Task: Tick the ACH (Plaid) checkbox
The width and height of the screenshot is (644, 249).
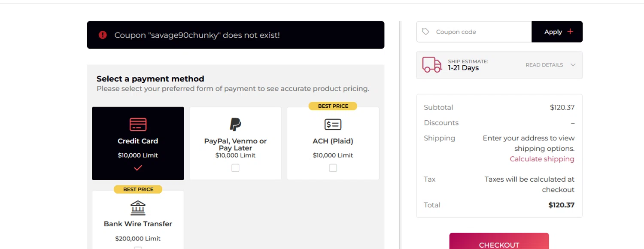Action: [333, 168]
